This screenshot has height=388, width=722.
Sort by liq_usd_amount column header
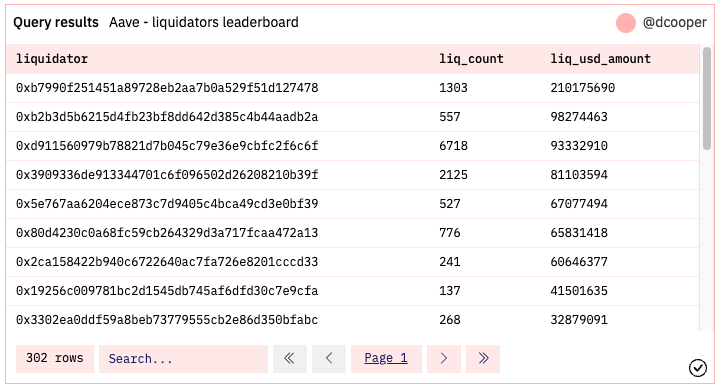point(600,59)
